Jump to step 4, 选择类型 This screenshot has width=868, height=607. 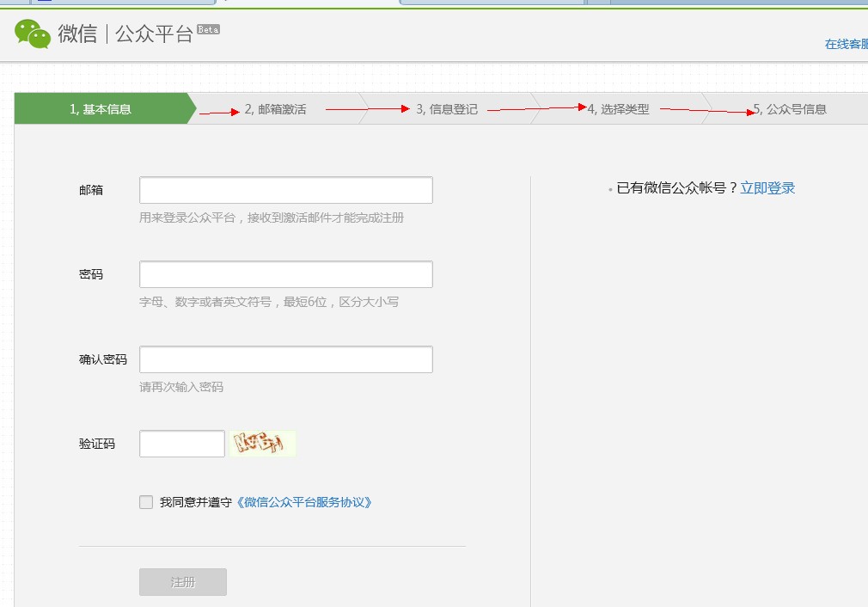point(619,109)
